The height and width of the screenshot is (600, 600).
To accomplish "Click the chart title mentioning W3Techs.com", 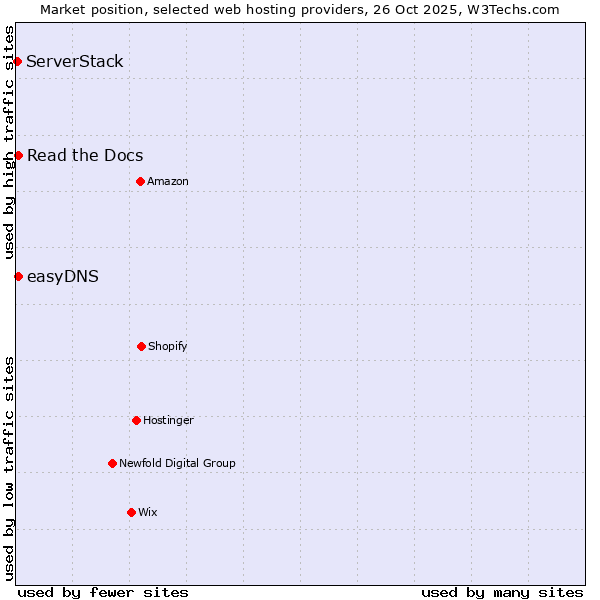I will coord(300,9).
